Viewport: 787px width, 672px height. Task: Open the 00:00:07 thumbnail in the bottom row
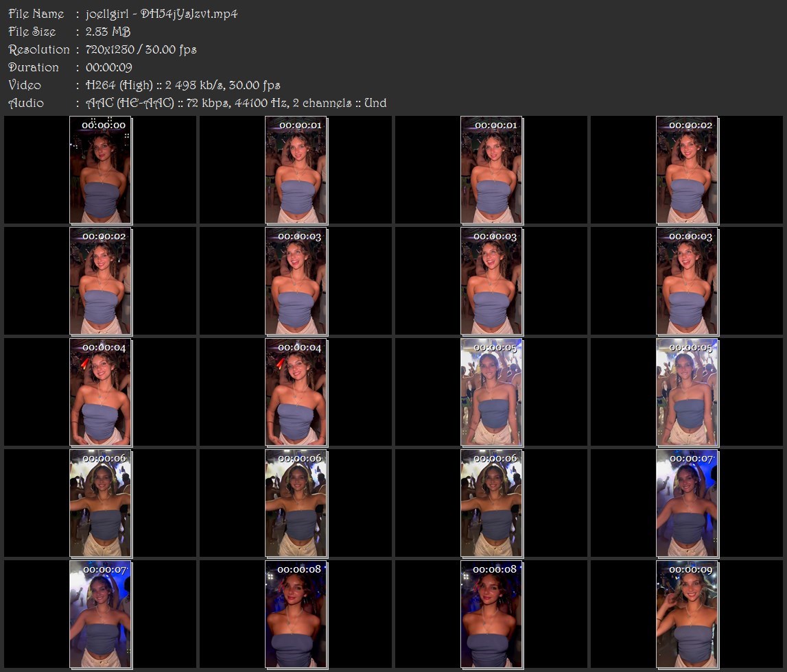click(x=100, y=614)
